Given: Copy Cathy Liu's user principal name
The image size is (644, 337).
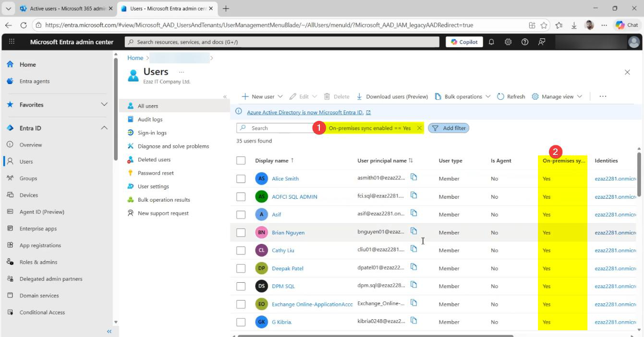Looking at the screenshot, I should [413, 249].
